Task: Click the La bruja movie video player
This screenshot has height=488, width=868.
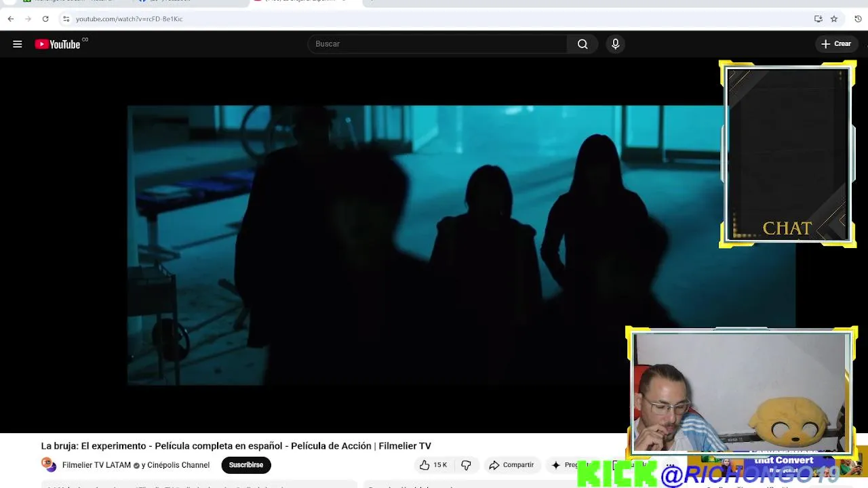Action: pos(426,245)
